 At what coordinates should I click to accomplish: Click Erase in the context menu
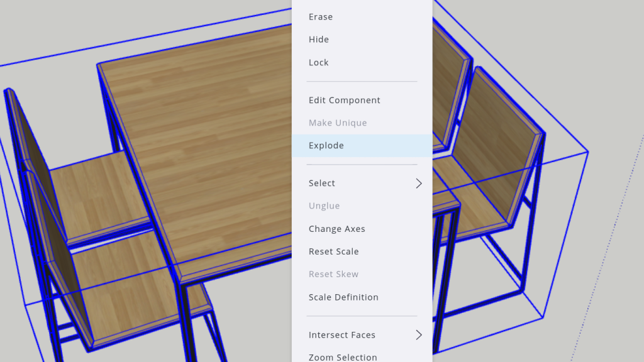point(321,17)
